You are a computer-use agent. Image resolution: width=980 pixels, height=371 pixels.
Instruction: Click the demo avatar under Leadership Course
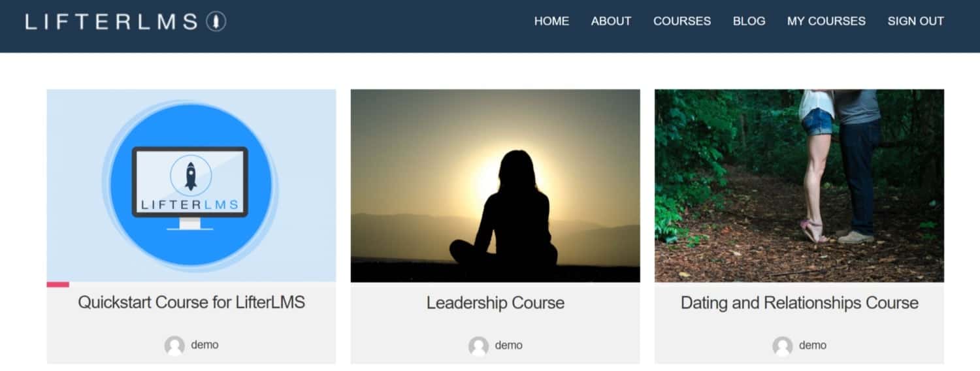[478, 346]
